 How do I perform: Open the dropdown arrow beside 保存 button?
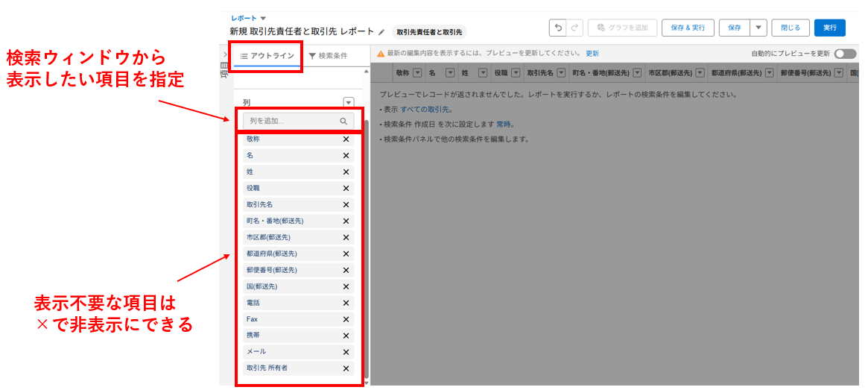(x=758, y=27)
